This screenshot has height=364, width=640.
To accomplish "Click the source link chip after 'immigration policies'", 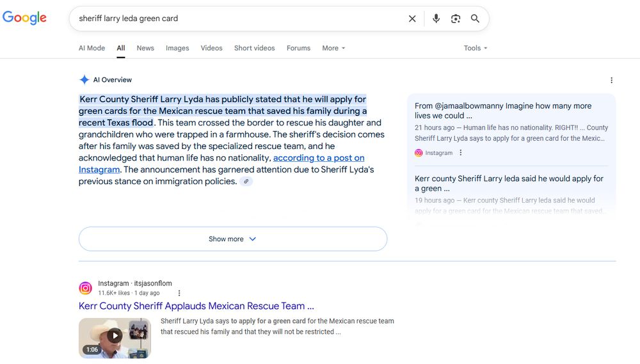I will coord(246,182).
